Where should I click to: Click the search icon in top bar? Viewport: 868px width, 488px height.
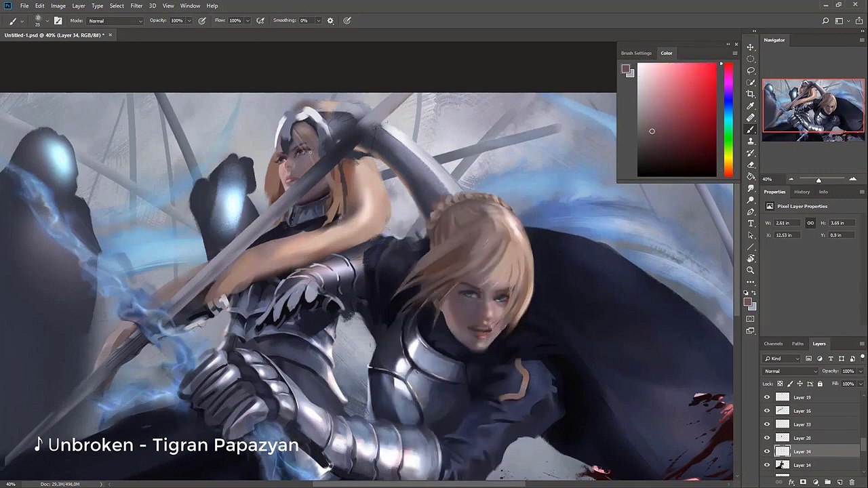tap(825, 20)
